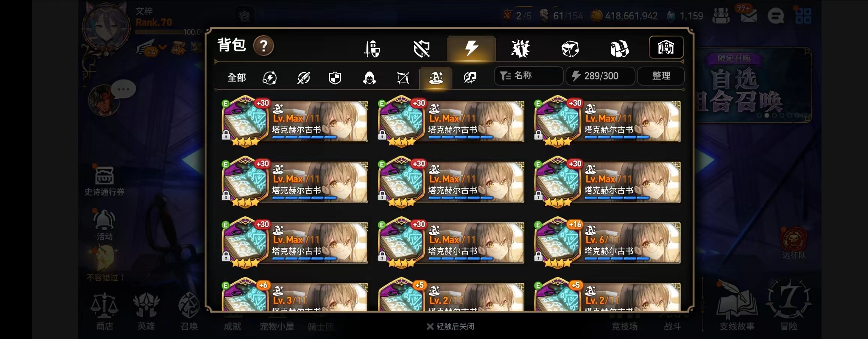The height and width of the screenshot is (339, 868).
Task: Select the 全部 all-classes filter
Action: [x=237, y=78]
